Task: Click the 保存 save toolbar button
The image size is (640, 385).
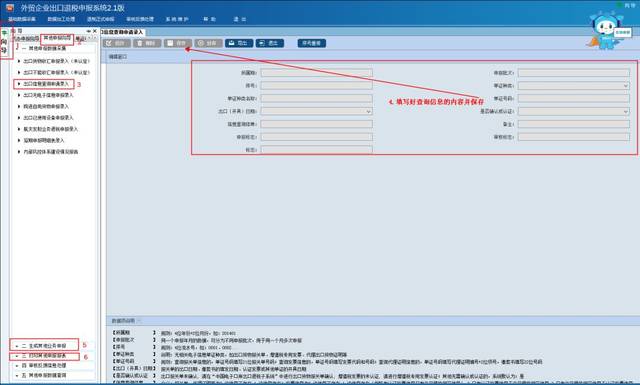Action: [178, 43]
